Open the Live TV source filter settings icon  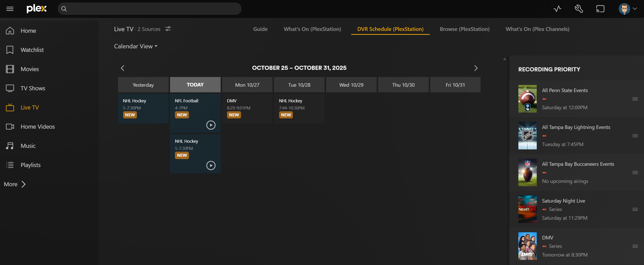[168, 29]
